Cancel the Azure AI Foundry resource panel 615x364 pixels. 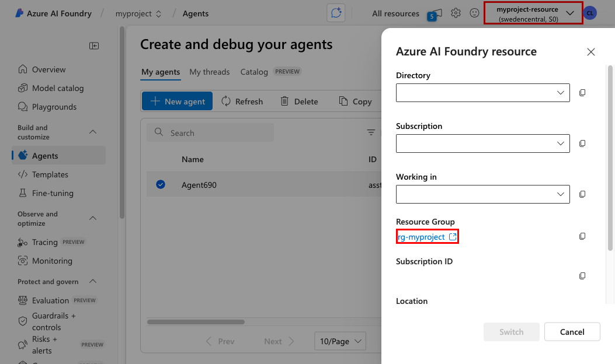pos(572,331)
